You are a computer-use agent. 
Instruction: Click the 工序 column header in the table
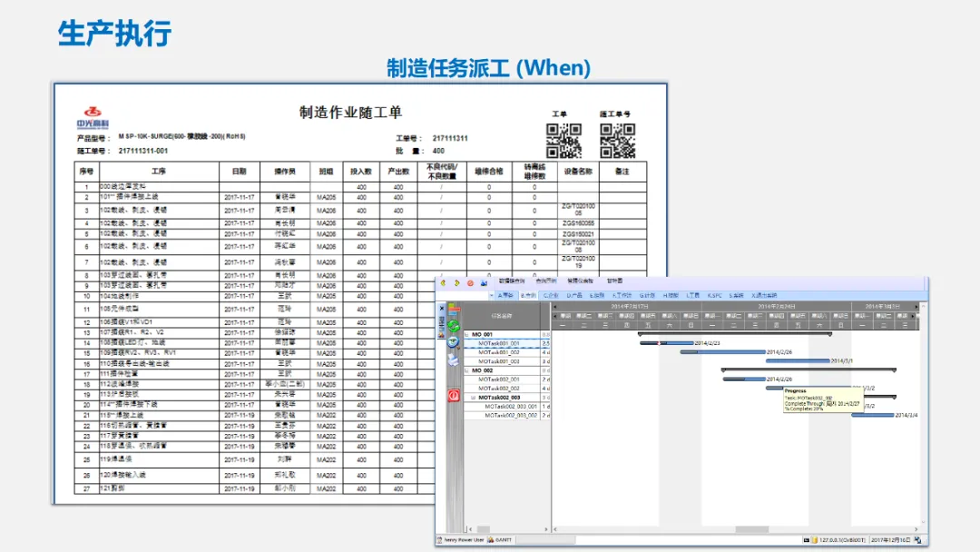click(x=159, y=171)
